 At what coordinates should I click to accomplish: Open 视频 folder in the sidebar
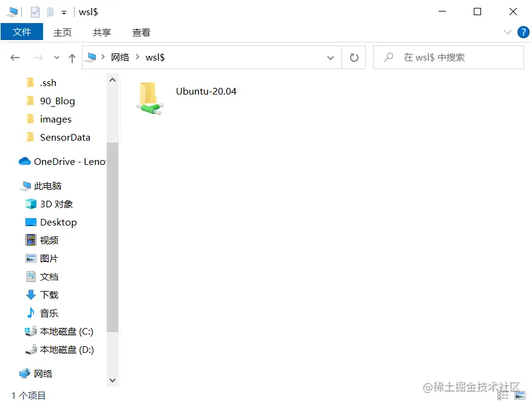pyautogui.click(x=49, y=240)
